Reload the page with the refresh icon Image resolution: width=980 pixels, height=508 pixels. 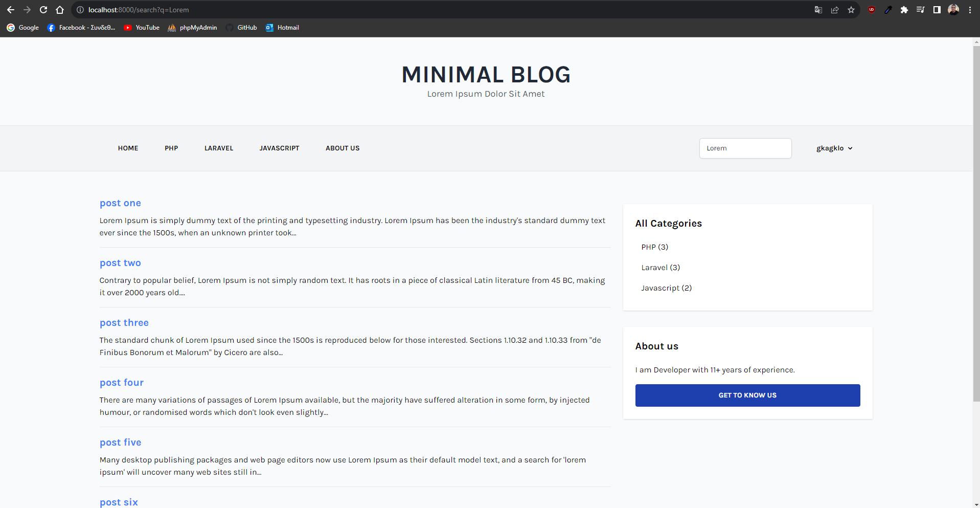pos(43,10)
